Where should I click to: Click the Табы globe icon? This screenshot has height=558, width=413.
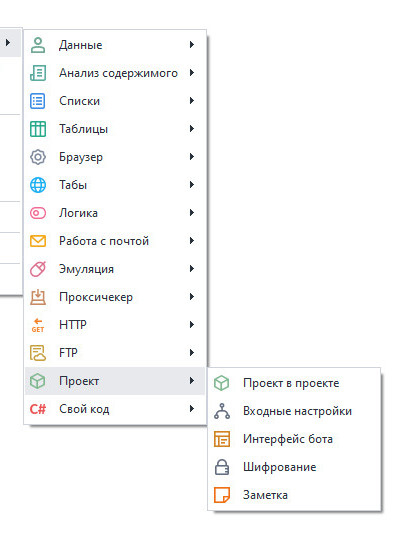pos(38,185)
